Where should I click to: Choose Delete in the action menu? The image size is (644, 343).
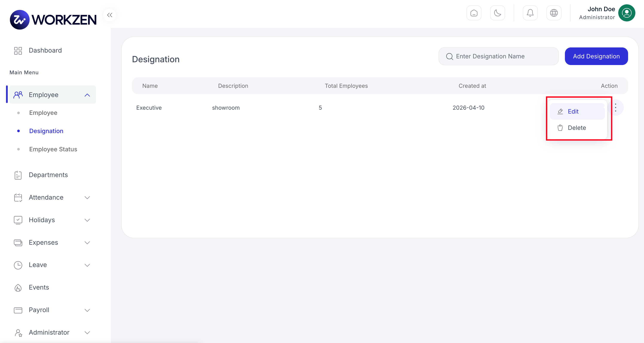[x=577, y=128]
